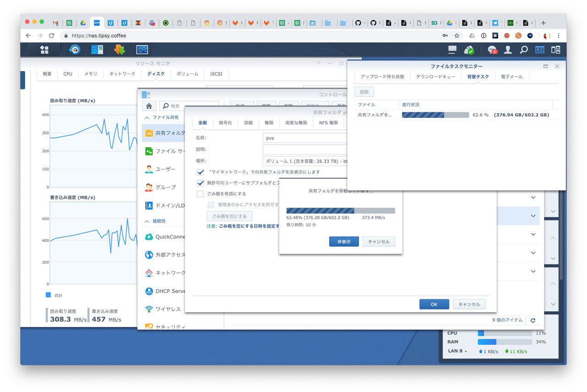Open the blue circular taskbar app icon

click(x=74, y=50)
